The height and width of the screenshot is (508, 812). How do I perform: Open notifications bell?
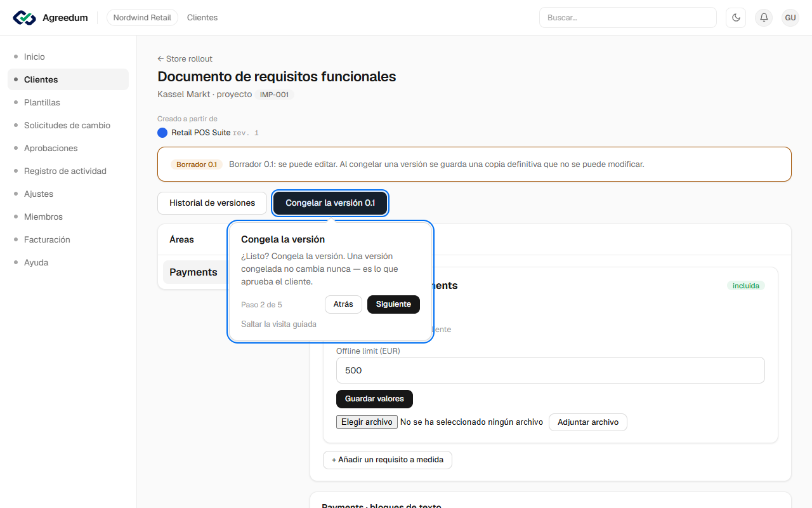(764, 18)
